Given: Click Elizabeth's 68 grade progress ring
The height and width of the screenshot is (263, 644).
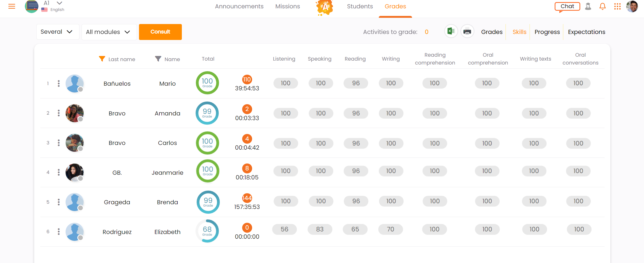Looking at the screenshot, I should (207, 231).
